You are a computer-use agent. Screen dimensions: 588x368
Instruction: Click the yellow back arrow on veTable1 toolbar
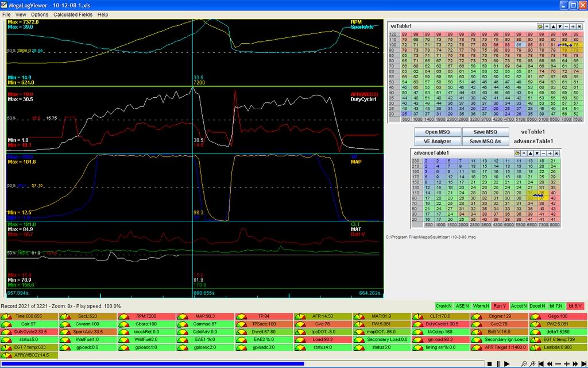click(x=540, y=26)
